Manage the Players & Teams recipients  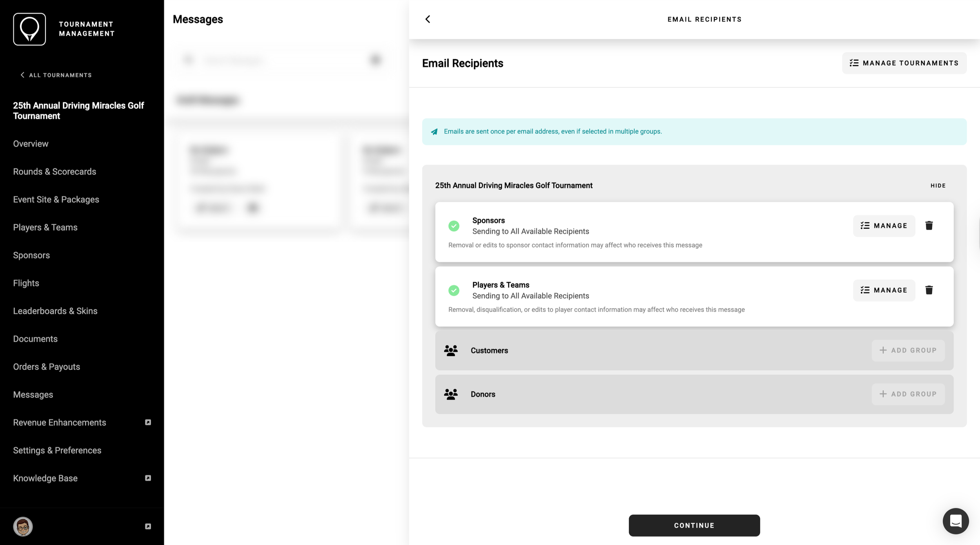coord(884,290)
